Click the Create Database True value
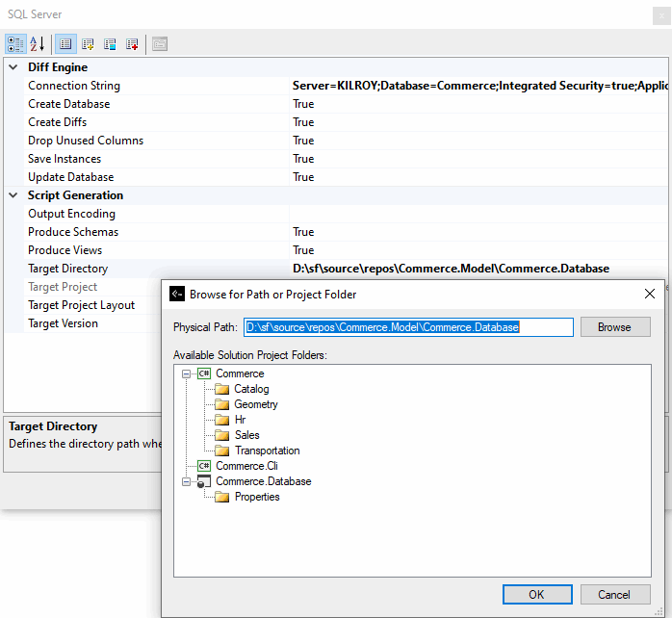 point(303,104)
